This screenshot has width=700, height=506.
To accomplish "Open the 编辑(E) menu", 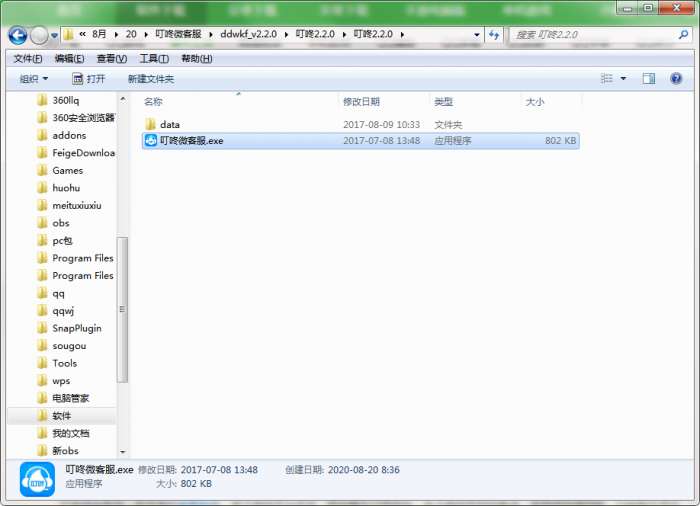I will 69,59.
